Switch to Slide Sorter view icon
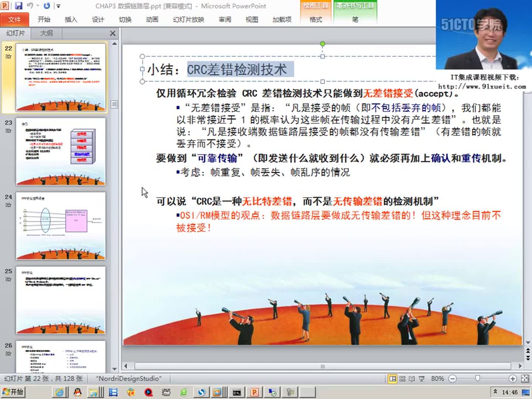 point(402,379)
